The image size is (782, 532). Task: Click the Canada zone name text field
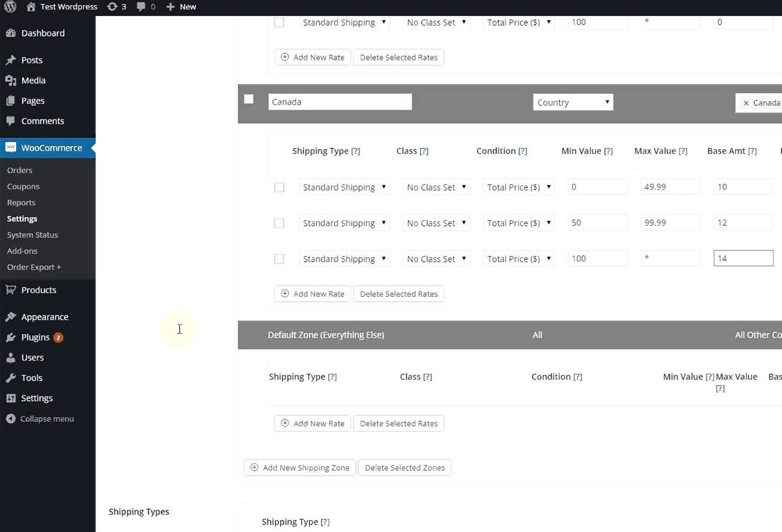coord(340,102)
